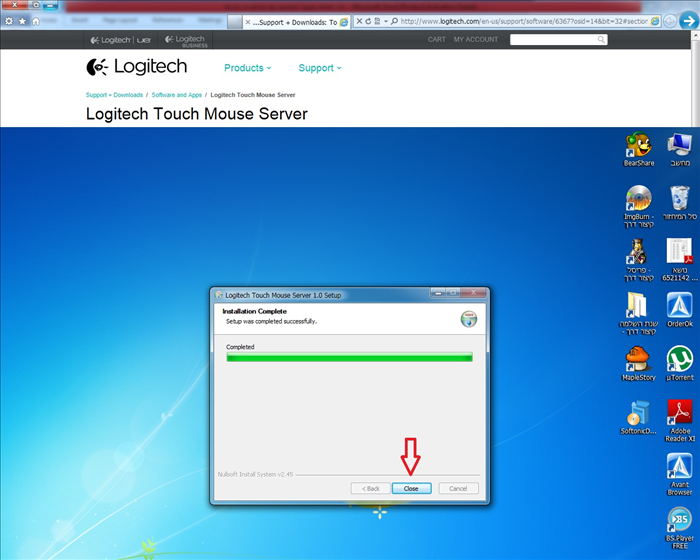This screenshot has width=700, height=560.
Task: Click the greyed-out Cancel button in setup
Action: pyautogui.click(x=458, y=488)
